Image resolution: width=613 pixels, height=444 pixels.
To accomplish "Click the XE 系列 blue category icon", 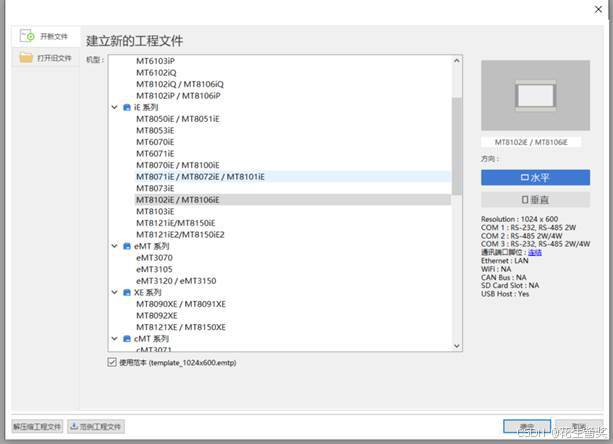I will click(127, 292).
